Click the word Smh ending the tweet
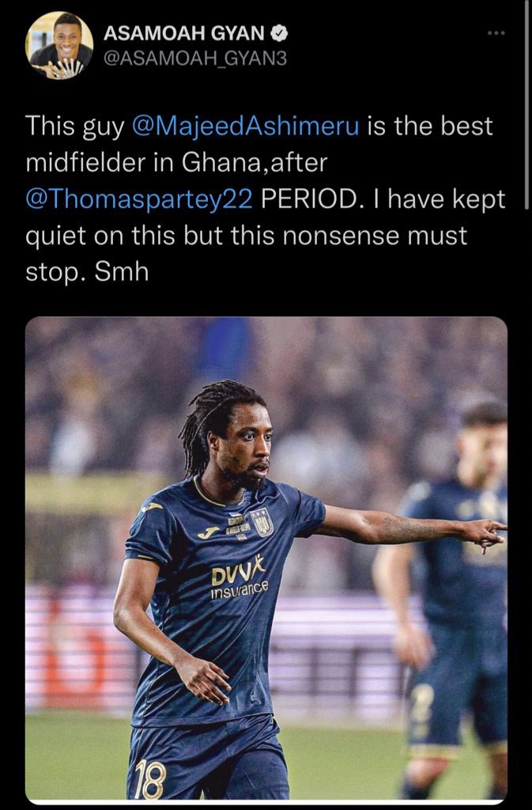This screenshot has width=532, height=810. point(121,272)
